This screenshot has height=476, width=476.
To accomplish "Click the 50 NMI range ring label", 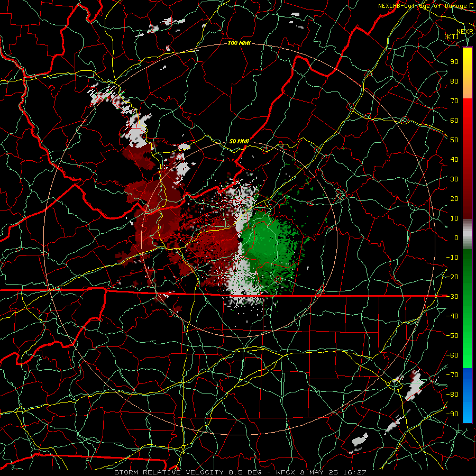I will [239, 141].
